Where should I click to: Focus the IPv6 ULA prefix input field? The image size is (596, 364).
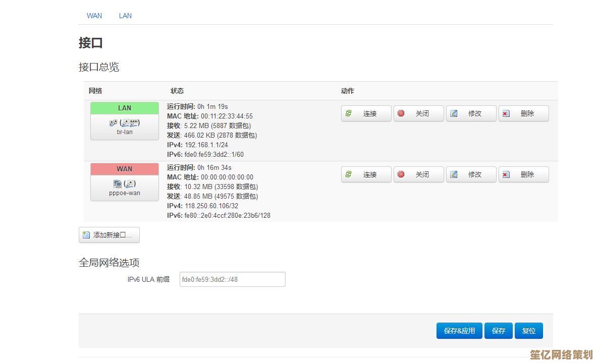tap(232, 279)
